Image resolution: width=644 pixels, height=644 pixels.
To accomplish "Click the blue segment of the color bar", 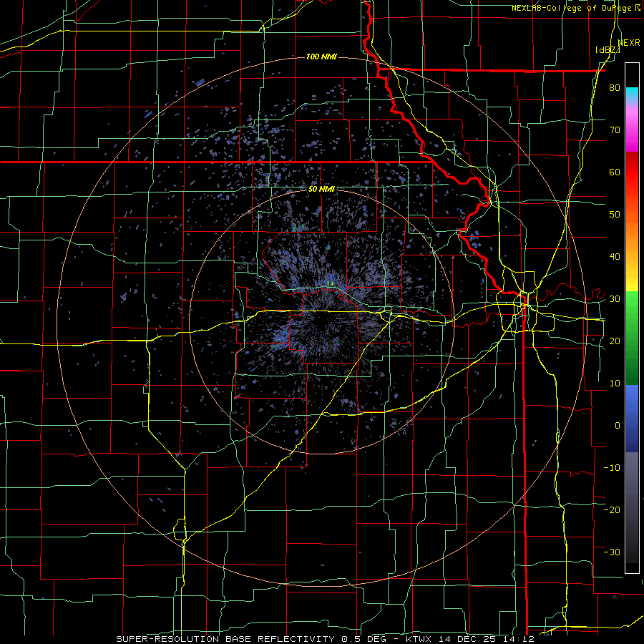I will click(x=632, y=419).
